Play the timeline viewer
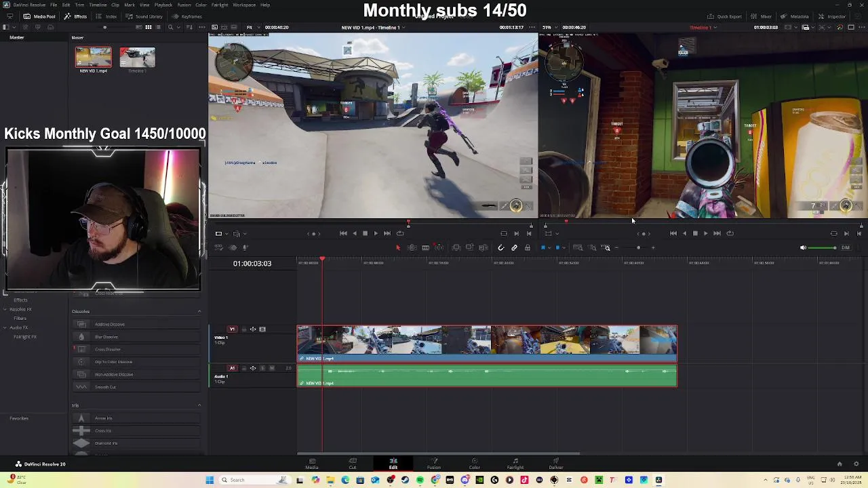 pos(706,233)
